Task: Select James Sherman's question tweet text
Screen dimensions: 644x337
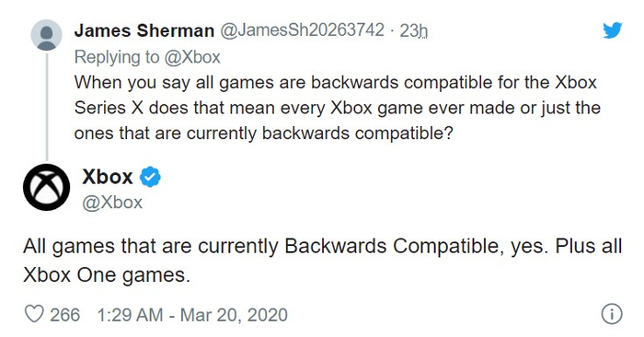Action: click(x=338, y=108)
